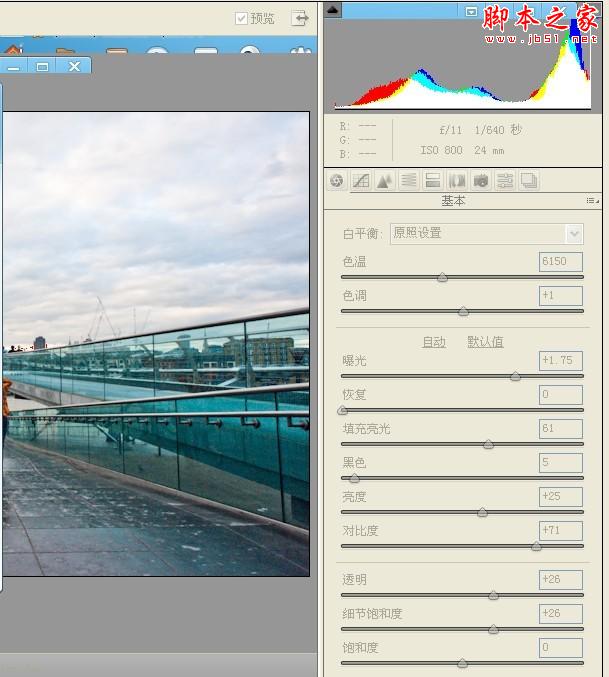Click the 黑色 slider handle
This screenshot has height=677, width=609.
click(x=354, y=478)
